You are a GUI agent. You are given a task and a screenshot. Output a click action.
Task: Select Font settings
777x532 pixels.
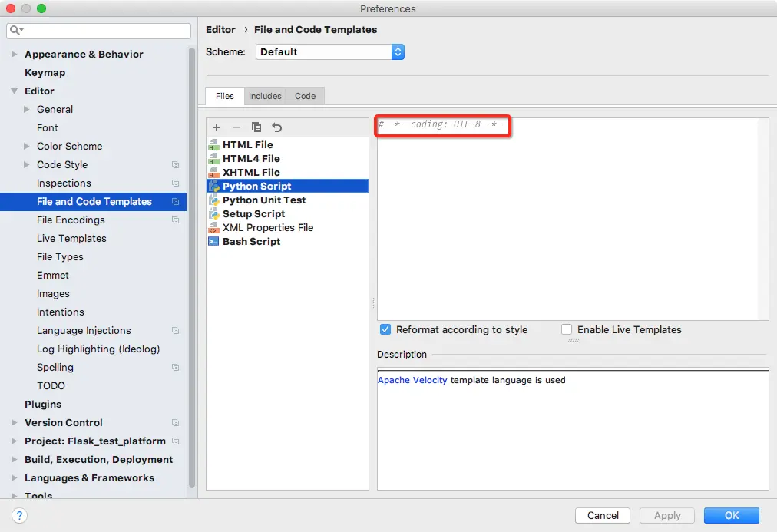pyautogui.click(x=48, y=127)
